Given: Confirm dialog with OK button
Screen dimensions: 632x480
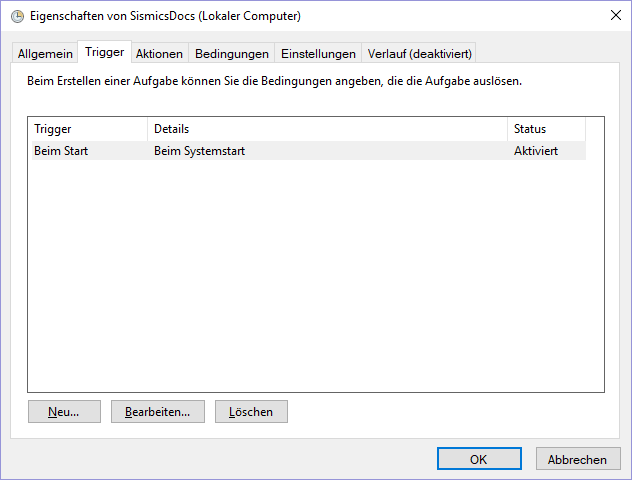Looking at the screenshot, I should coord(479,459).
